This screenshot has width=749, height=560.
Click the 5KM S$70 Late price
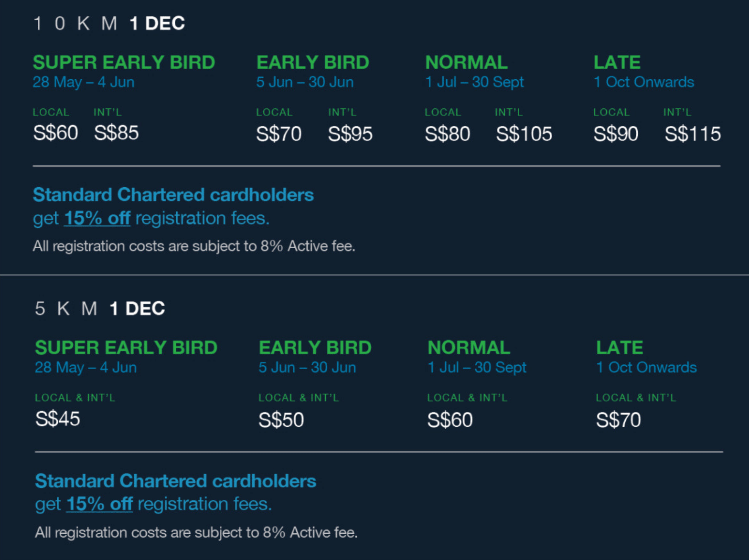[x=618, y=420]
